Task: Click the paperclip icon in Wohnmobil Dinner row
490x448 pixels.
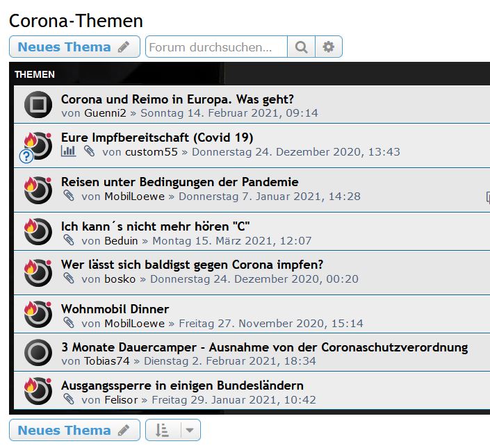Action: pyautogui.click(x=69, y=322)
